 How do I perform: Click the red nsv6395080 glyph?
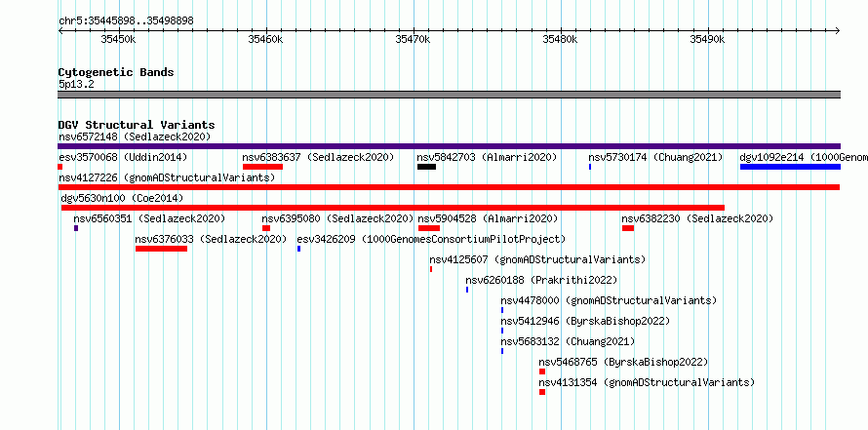click(266, 228)
